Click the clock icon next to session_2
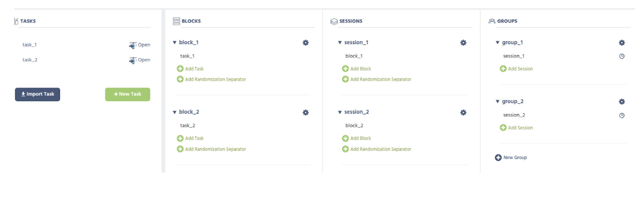The image size is (644, 202). [622, 115]
